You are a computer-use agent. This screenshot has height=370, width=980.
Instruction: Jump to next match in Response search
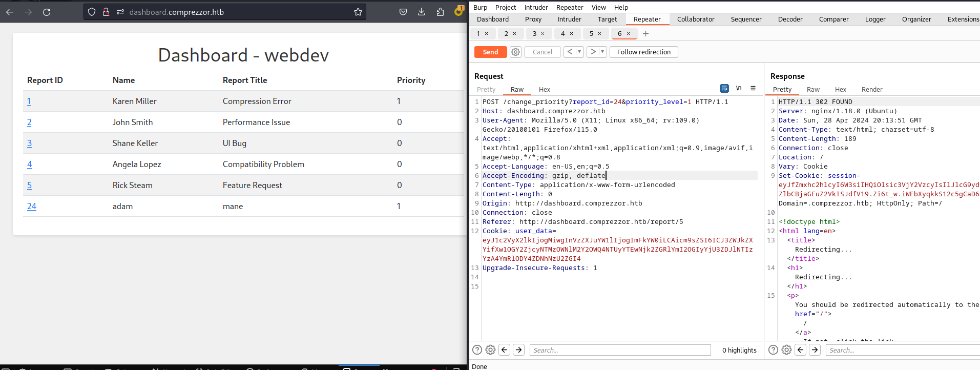(x=815, y=350)
